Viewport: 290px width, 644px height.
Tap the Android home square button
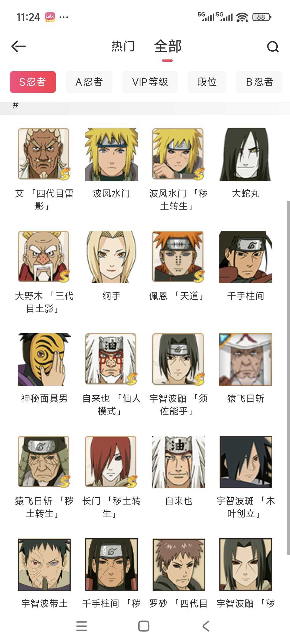click(144, 626)
